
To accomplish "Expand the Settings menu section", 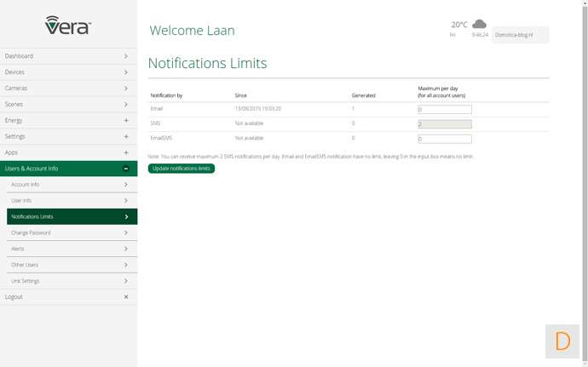I will 126,136.
